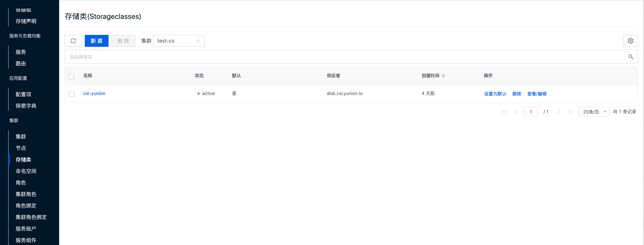Jump to last page double arrow
Viewport: 644px width, 245px height.
click(570, 112)
